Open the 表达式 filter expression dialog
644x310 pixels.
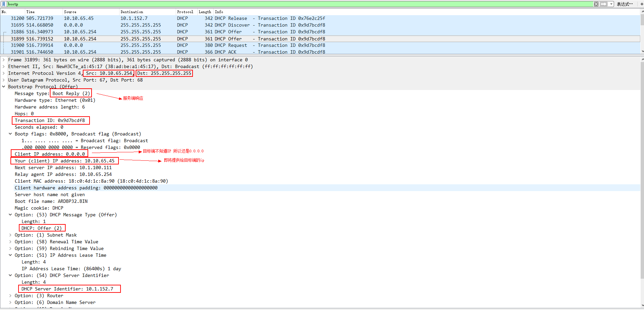pos(624,4)
